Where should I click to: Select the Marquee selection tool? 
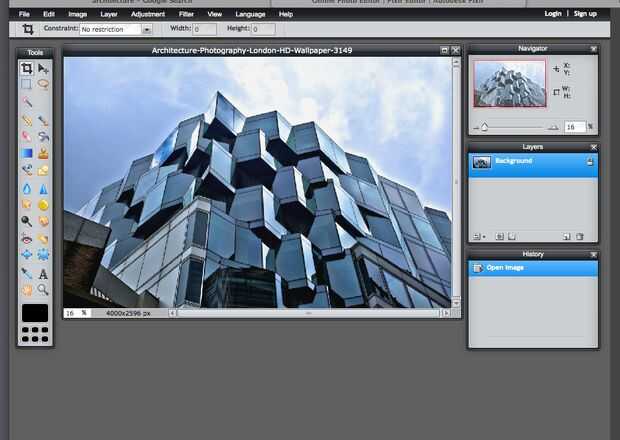point(26,84)
